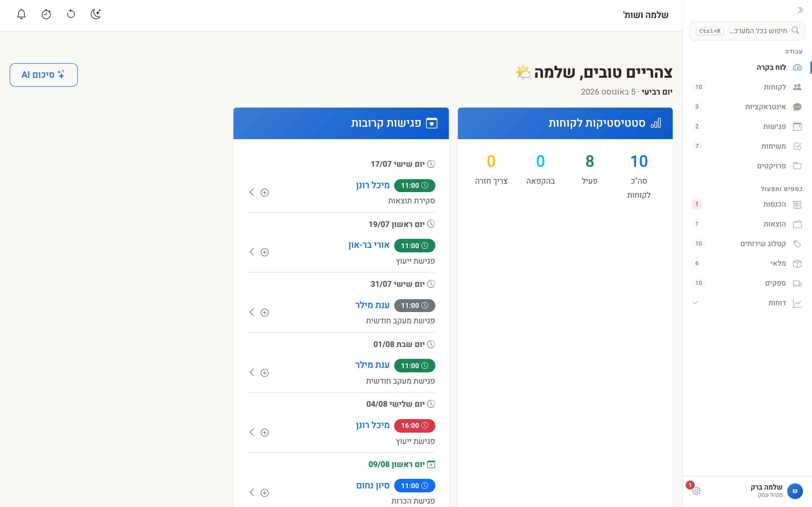Click plus icon on 17/07 מיכל רונן meeting
The height and width of the screenshot is (507, 812).
coord(265,192)
